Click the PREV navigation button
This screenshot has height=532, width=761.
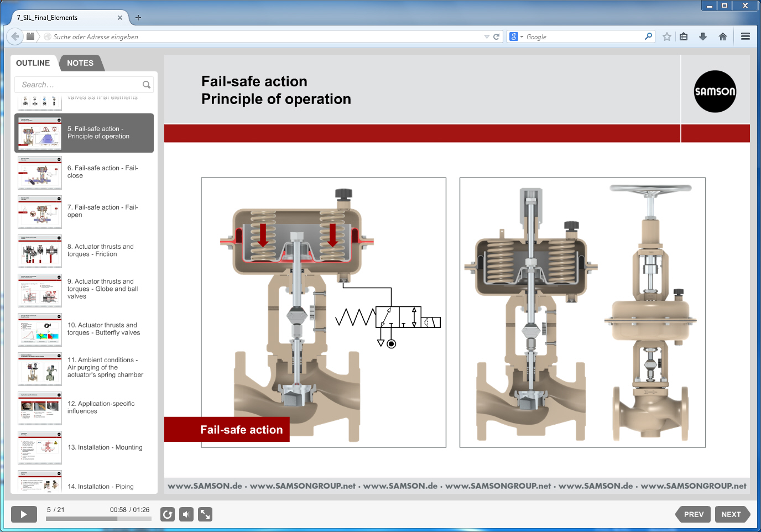coord(693,514)
